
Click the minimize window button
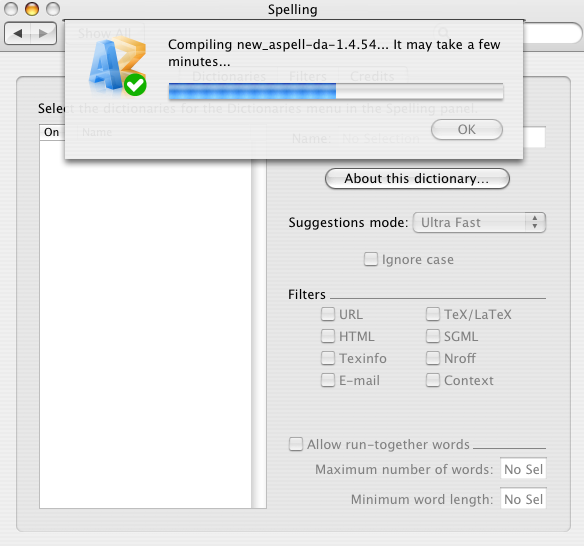[32, 9]
